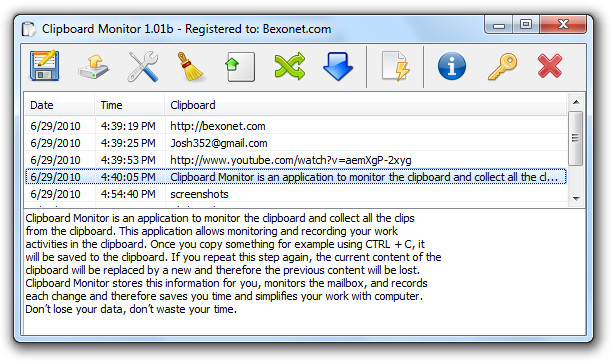Click the broom clear list icon

191,66
